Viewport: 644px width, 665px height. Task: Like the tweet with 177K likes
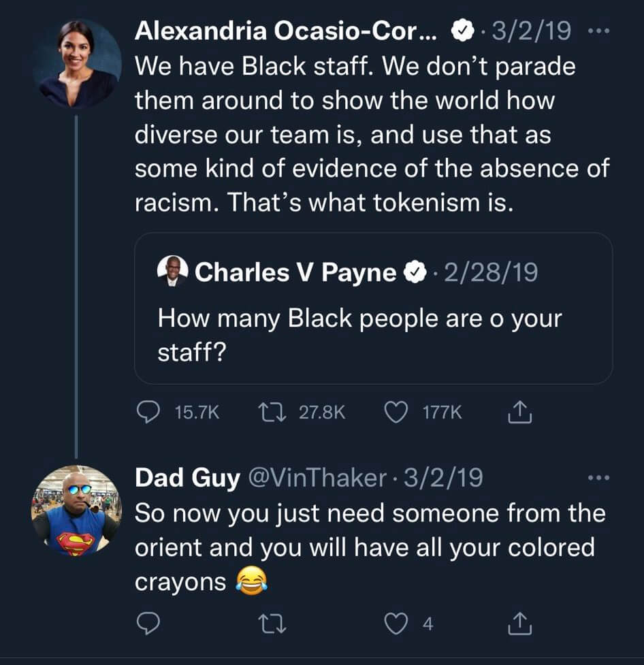[397, 412]
